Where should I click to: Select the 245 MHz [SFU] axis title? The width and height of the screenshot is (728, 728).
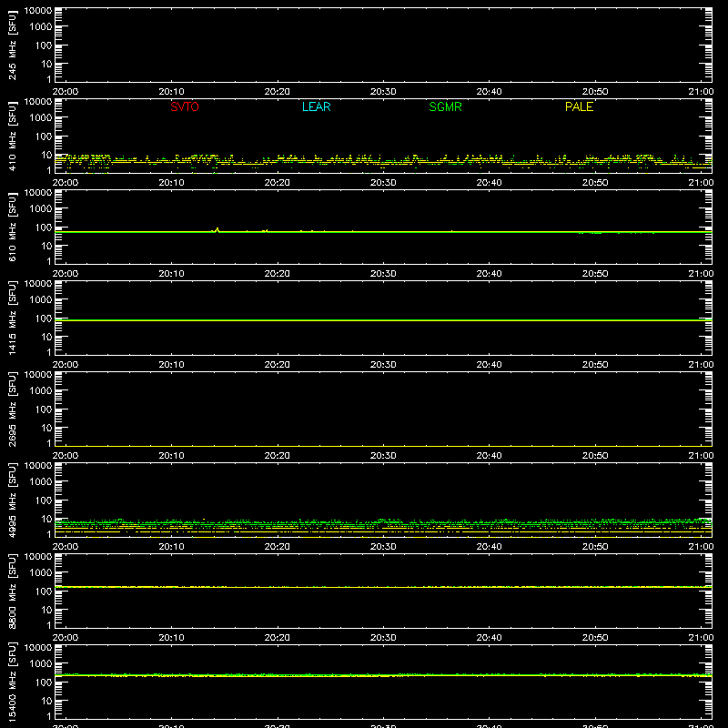coord(12,45)
